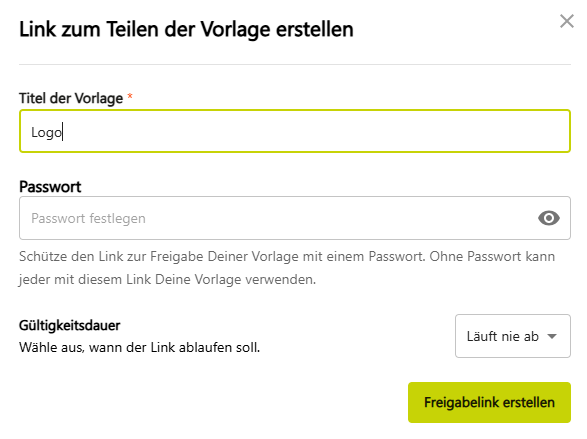Click the Titel der Vorlage label
This screenshot has height=439, width=587.
(x=71, y=98)
